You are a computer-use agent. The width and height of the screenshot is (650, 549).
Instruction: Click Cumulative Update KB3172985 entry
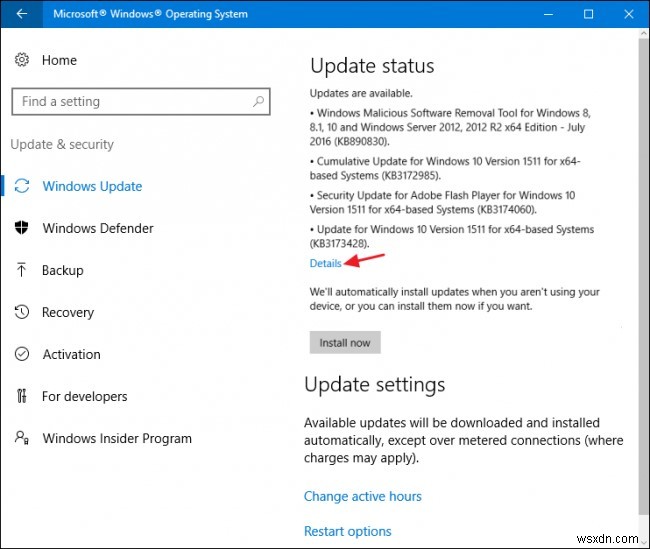click(x=445, y=168)
